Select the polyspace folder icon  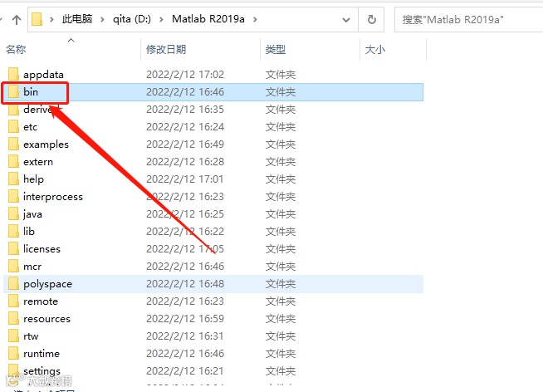click(13, 283)
